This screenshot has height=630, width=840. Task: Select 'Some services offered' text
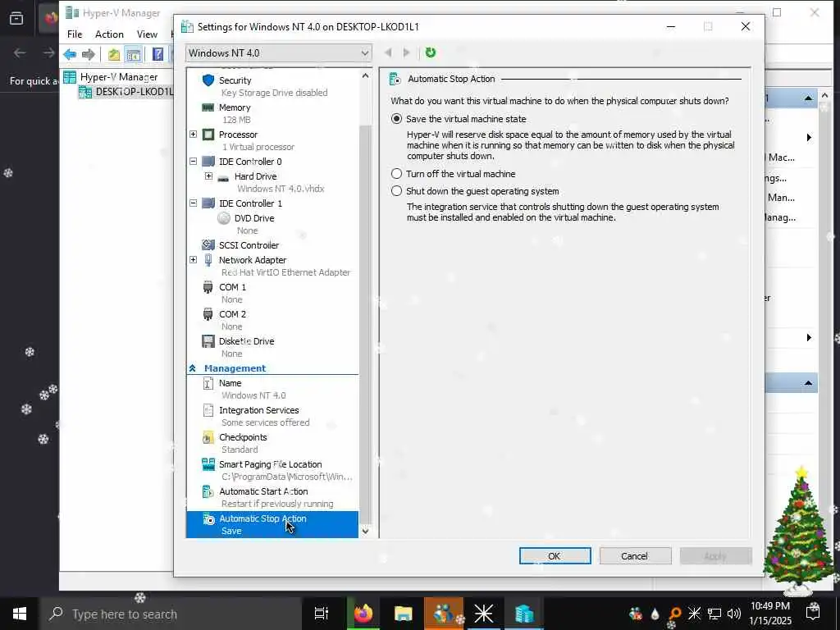(x=265, y=422)
